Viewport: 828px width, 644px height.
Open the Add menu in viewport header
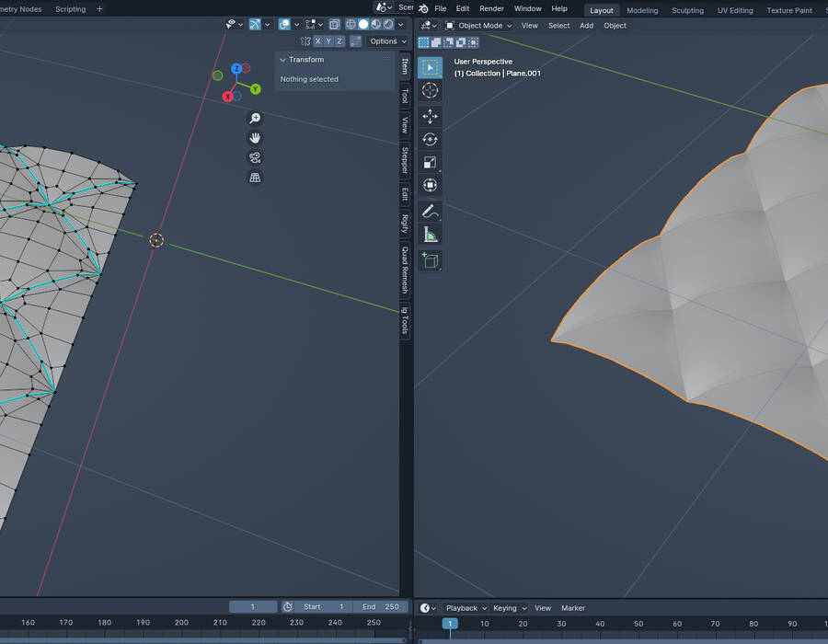tap(586, 26)
